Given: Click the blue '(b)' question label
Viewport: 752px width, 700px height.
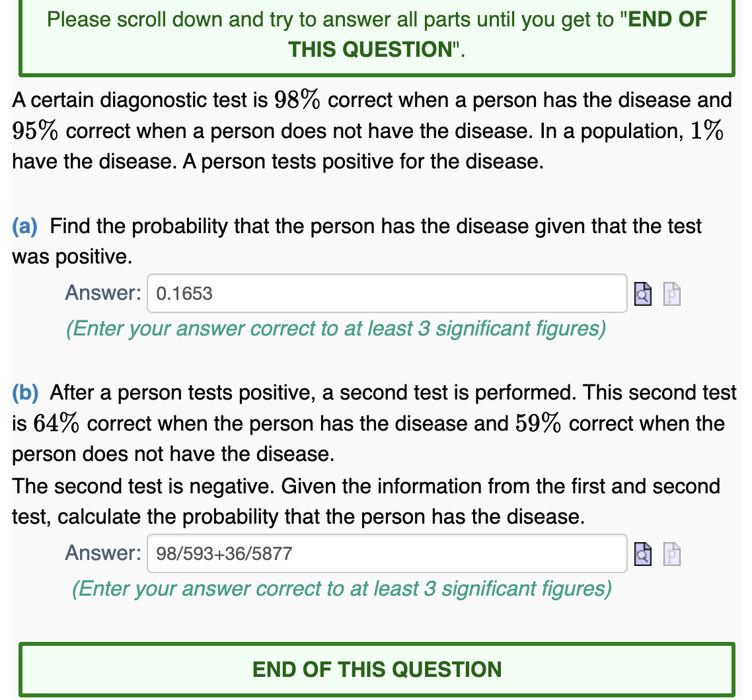Looking at the screenshot, I should [x=24, y=392].
